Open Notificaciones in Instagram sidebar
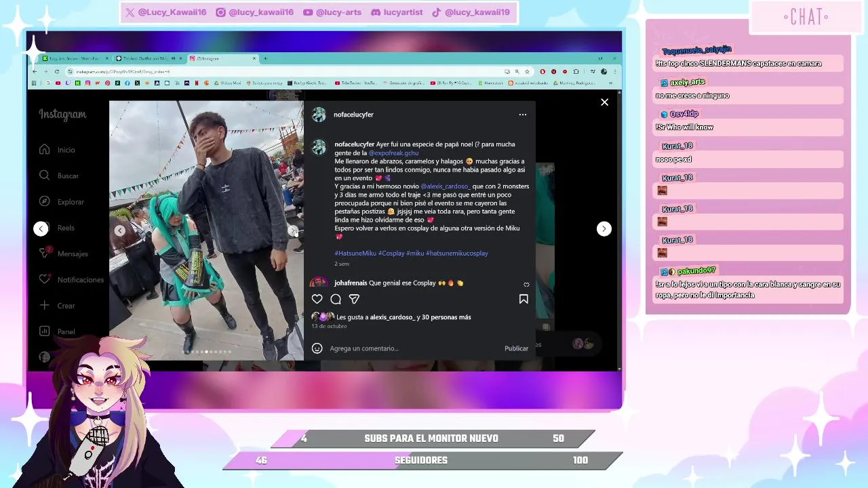868x488 pixels. click(71, 279)
